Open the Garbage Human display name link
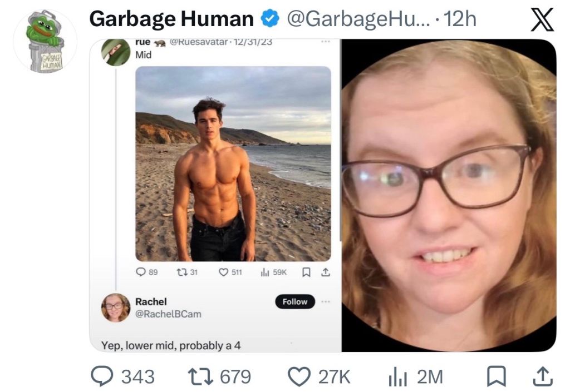Viewport: 570px width, 392px height. pos(171,19)
